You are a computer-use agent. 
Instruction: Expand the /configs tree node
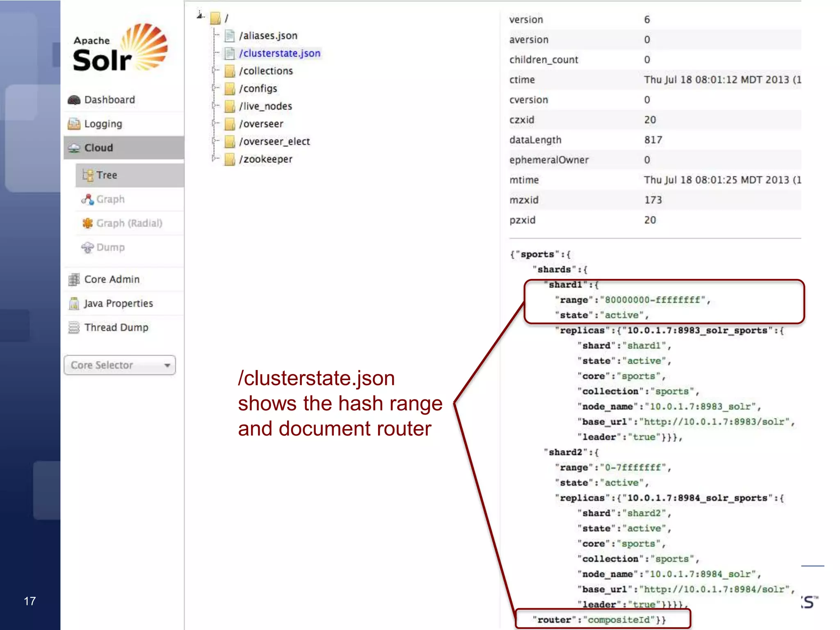click(x=214, y=88)
